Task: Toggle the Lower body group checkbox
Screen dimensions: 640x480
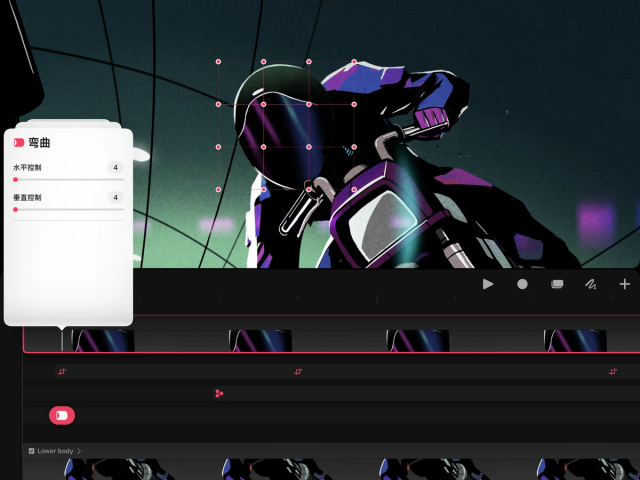Action: pos(31,451)
